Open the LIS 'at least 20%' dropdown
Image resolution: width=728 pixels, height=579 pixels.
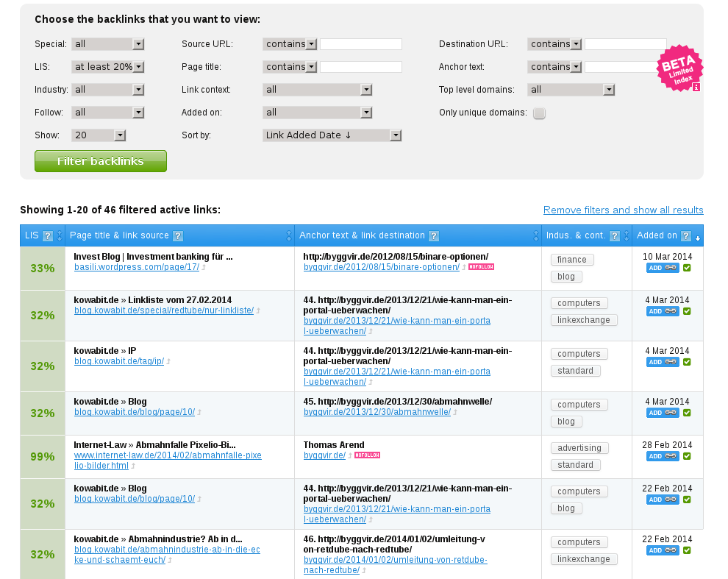tap(107, 66)
